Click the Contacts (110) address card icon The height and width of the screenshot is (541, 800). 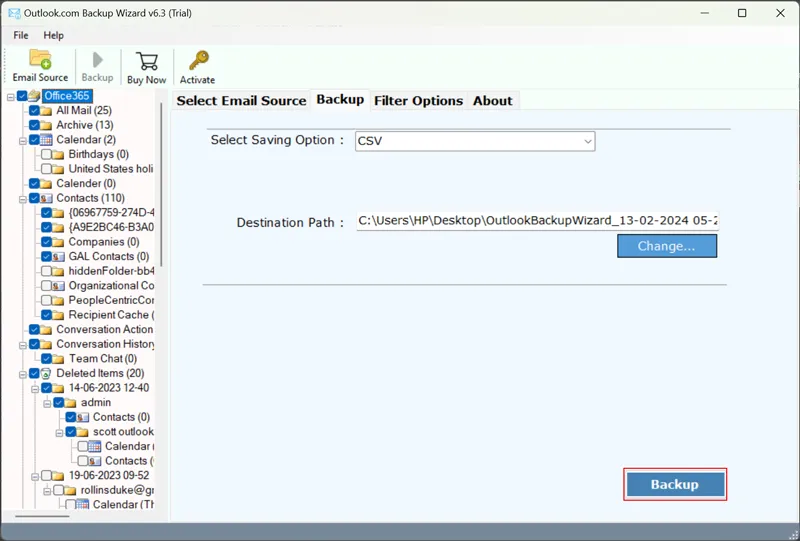[47, 198]
